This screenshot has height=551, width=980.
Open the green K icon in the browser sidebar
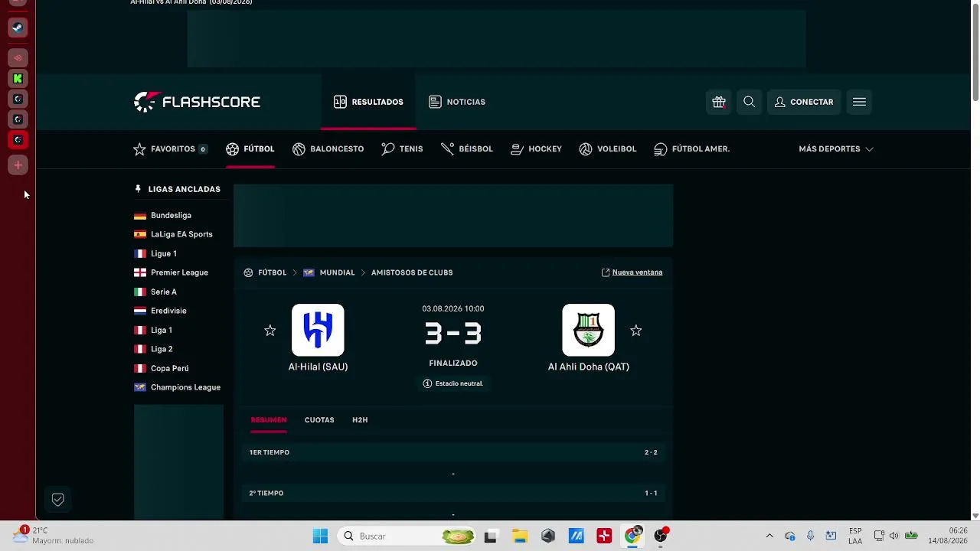18,78
